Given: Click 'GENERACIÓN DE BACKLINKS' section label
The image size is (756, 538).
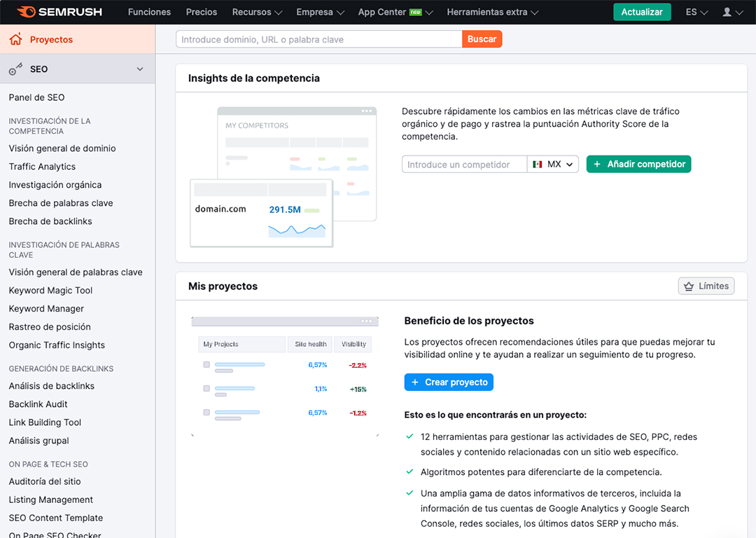Looking at the screenshot, I should [x=61, y=368].
